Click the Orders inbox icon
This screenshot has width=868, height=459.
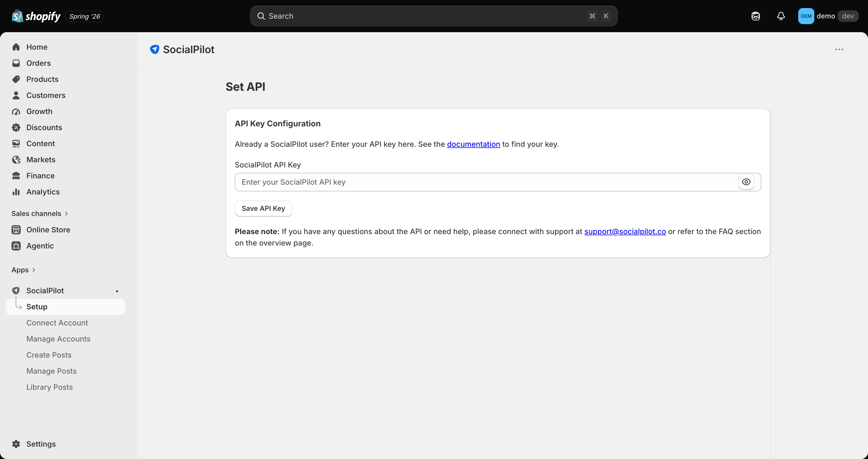point(16,63)
